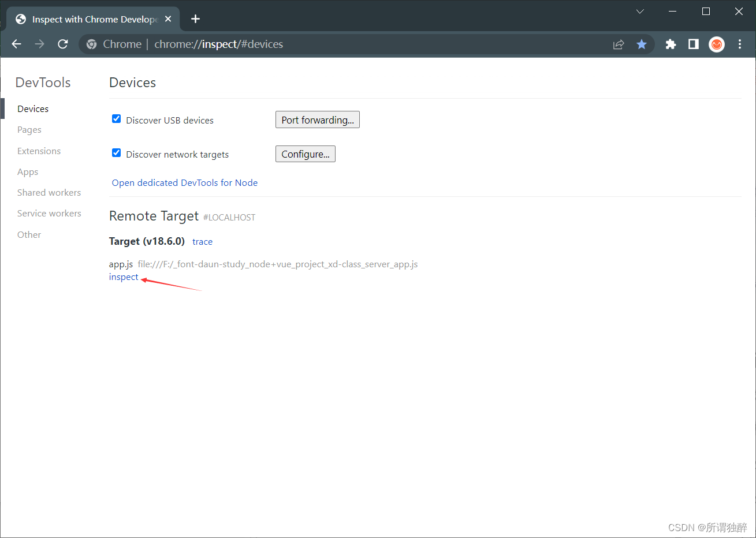Toggle Discover USB devices checkbox
756x538 pixels.
116,119
